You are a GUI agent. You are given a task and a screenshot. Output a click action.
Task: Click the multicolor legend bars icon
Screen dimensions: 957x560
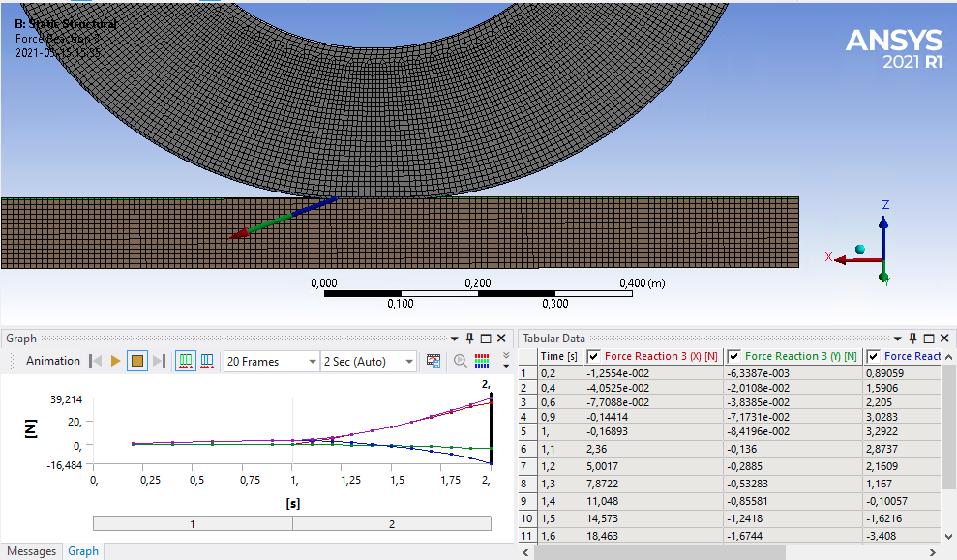pos(481,361)
